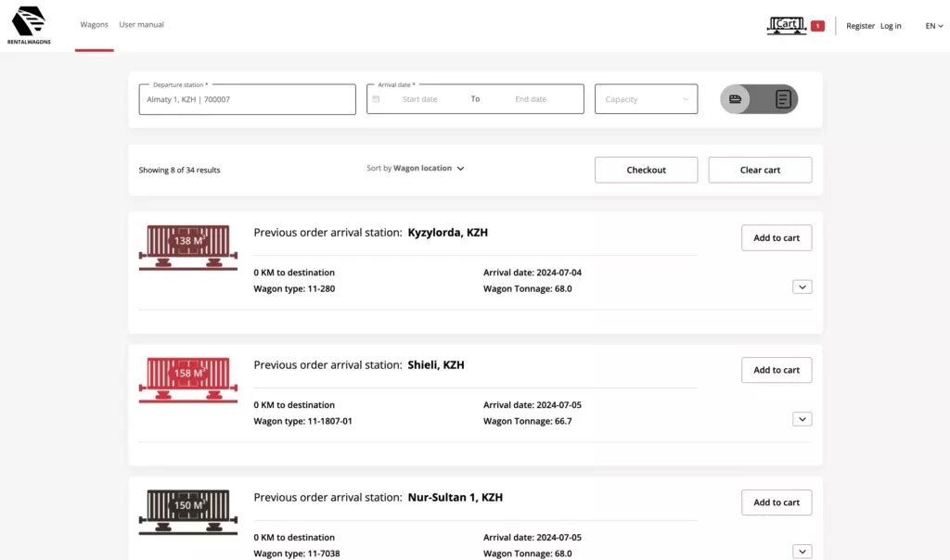Click the Clear cart button

click(760, 170)
